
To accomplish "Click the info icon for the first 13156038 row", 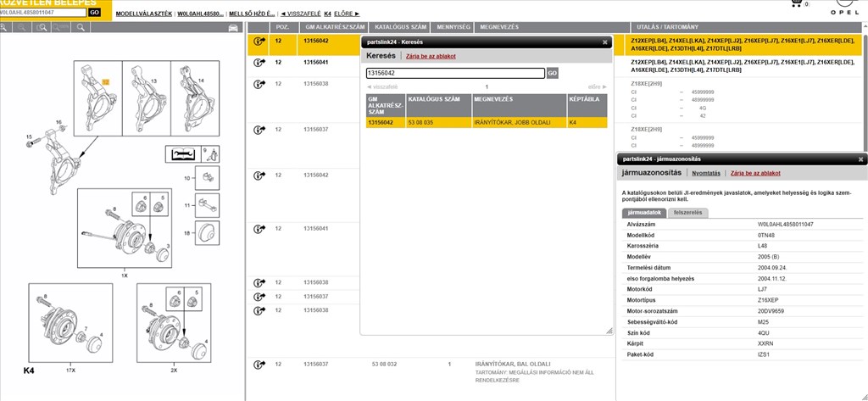I will [x=259, y=84].
